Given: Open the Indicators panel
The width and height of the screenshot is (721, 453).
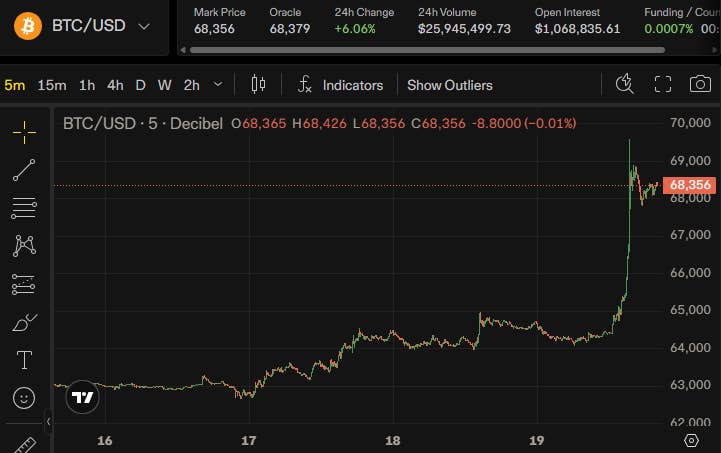Looking at the screenshot, I should (341, 85).
